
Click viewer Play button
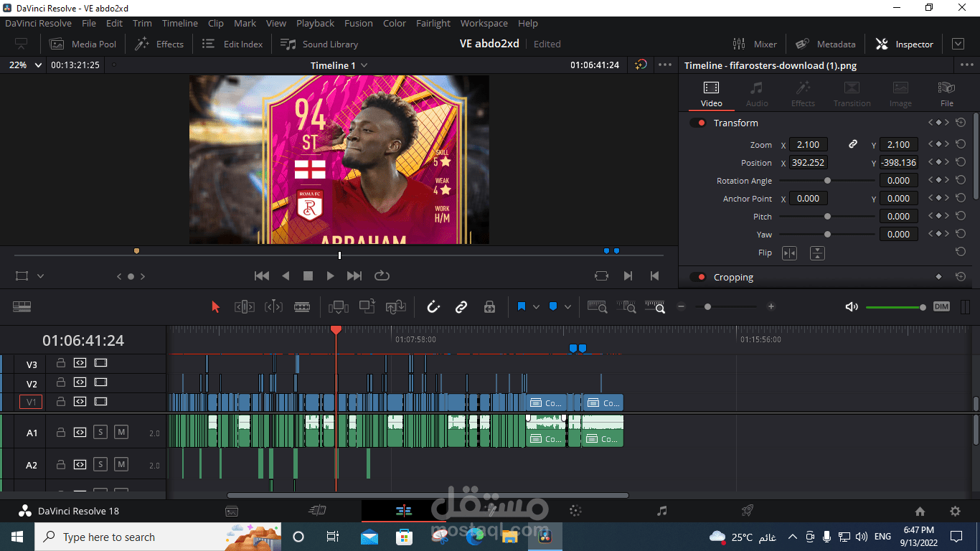click(x=330, y=275)
